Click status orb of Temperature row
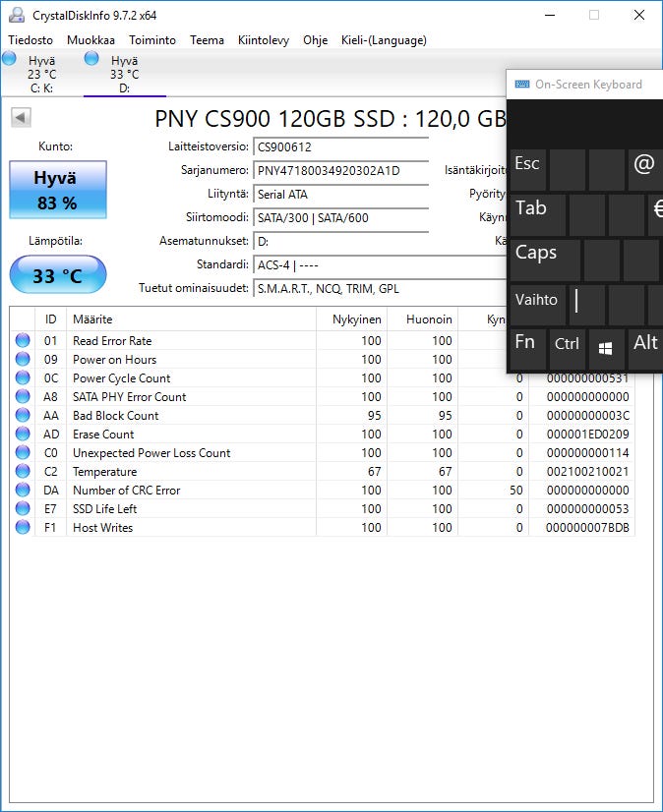The height and width of the screenshot is (812, 663). (23, 471)
